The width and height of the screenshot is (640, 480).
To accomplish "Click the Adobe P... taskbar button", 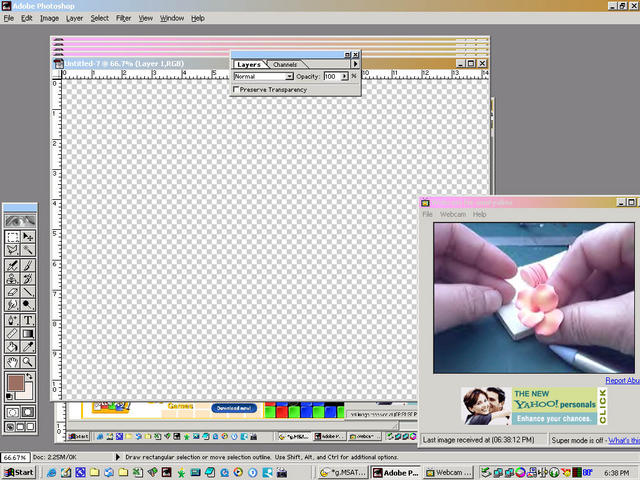I will [396, 472].
